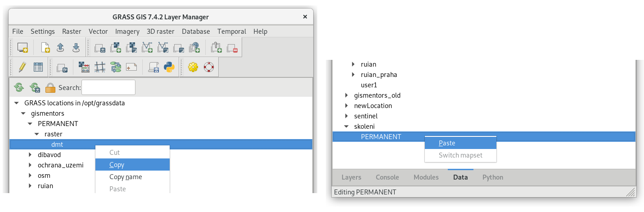Launch the georectifier tool
644x212 pixels.
pyautogui.click(x=100, y=67)
